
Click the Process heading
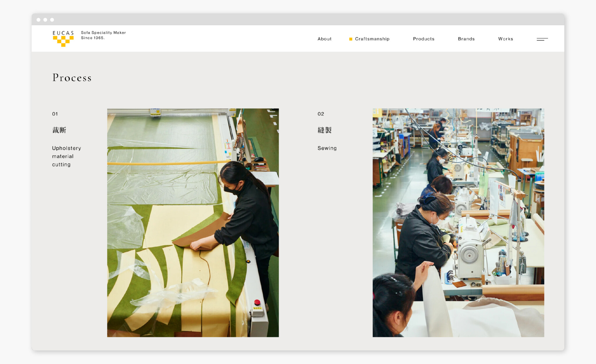(72, 78)
